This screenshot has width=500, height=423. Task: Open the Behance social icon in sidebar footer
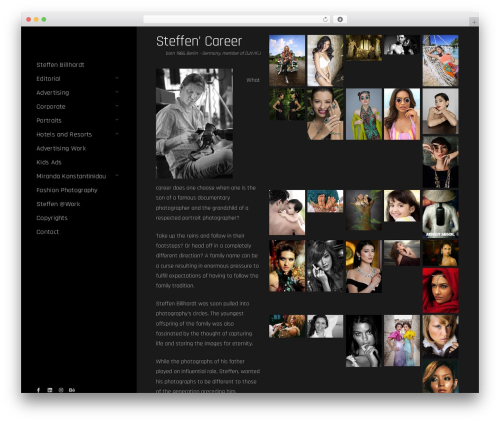[72, 390]
